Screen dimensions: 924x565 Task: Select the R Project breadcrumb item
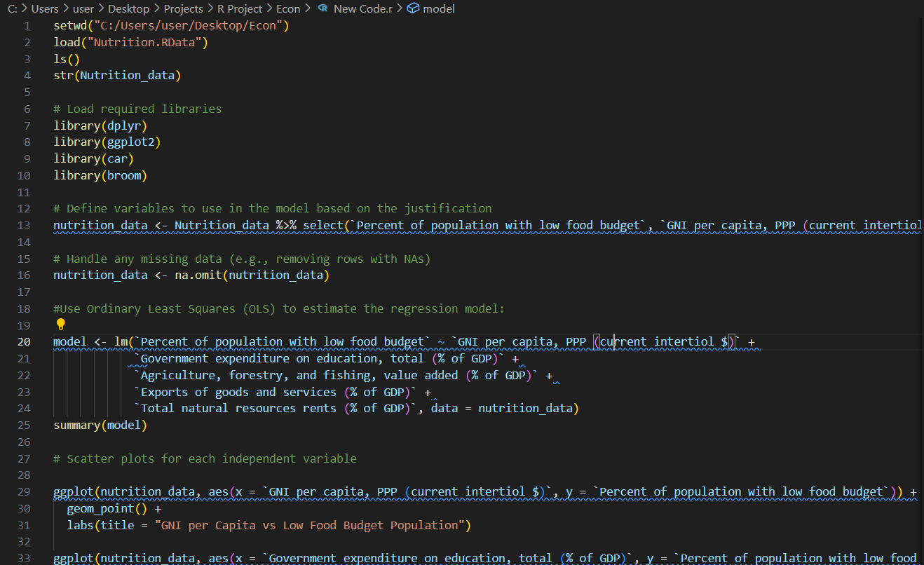(x=240, y=8)
